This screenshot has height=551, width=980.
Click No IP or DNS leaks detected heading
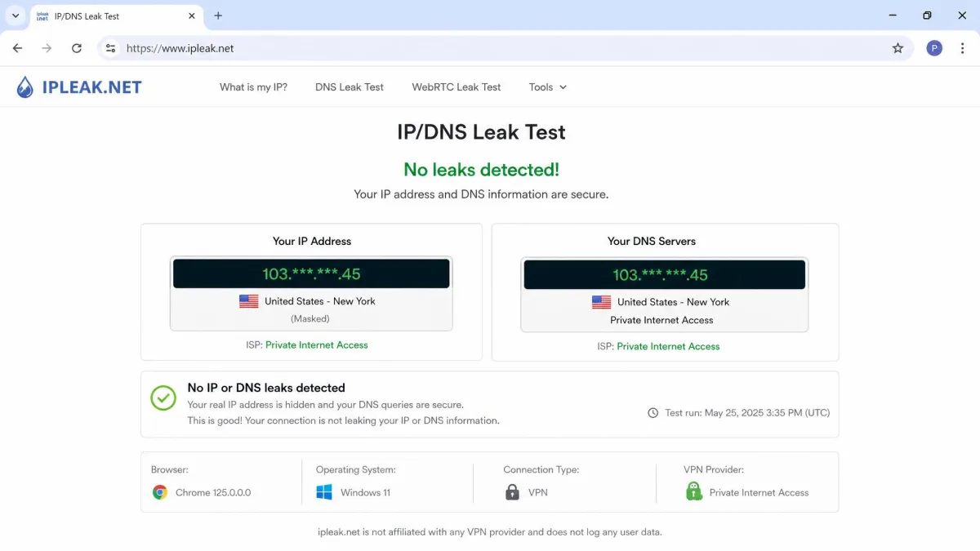coord(266,388)
